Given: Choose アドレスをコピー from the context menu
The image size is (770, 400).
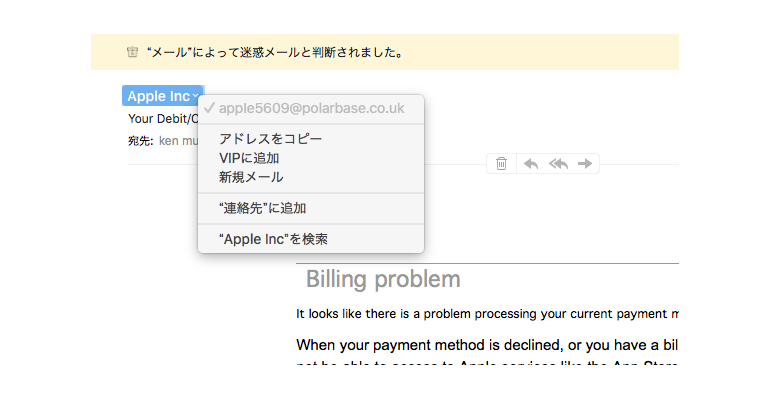Looking at the screenshot, I should point(271,139).
